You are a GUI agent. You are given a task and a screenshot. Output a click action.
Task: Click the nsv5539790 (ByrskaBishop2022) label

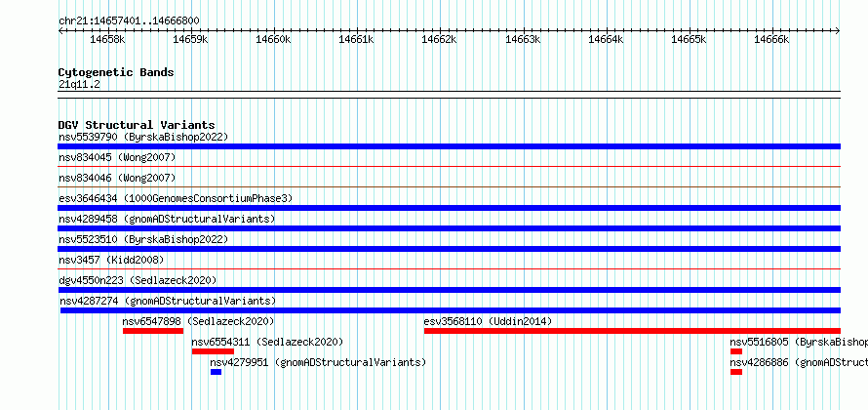143,137
